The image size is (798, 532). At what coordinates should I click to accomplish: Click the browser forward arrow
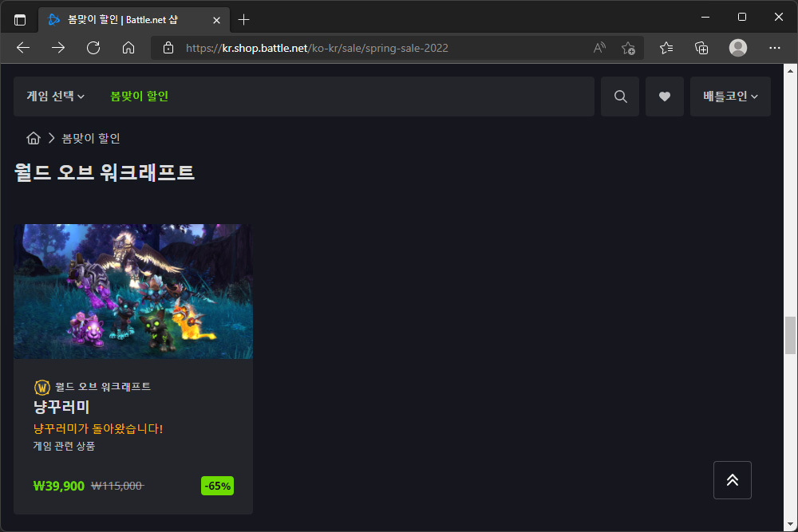[58, 48]
